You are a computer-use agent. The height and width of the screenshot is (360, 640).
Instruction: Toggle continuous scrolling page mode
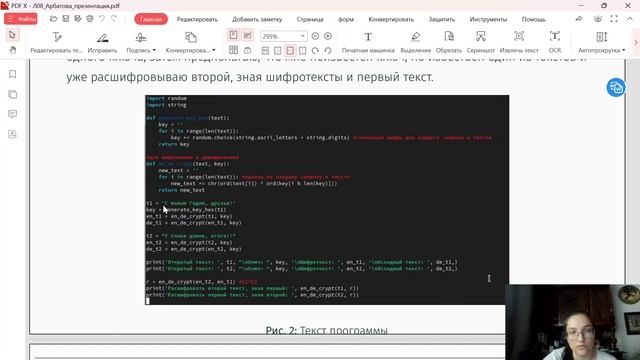pyautogui.click(x=247, y=35)
